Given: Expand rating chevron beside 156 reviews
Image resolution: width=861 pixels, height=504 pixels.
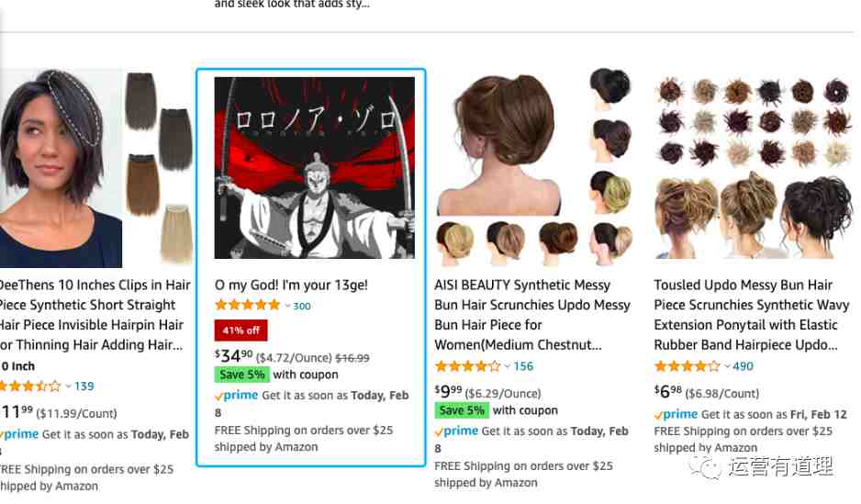Looking at the screenshot, I should coord(508,366).
